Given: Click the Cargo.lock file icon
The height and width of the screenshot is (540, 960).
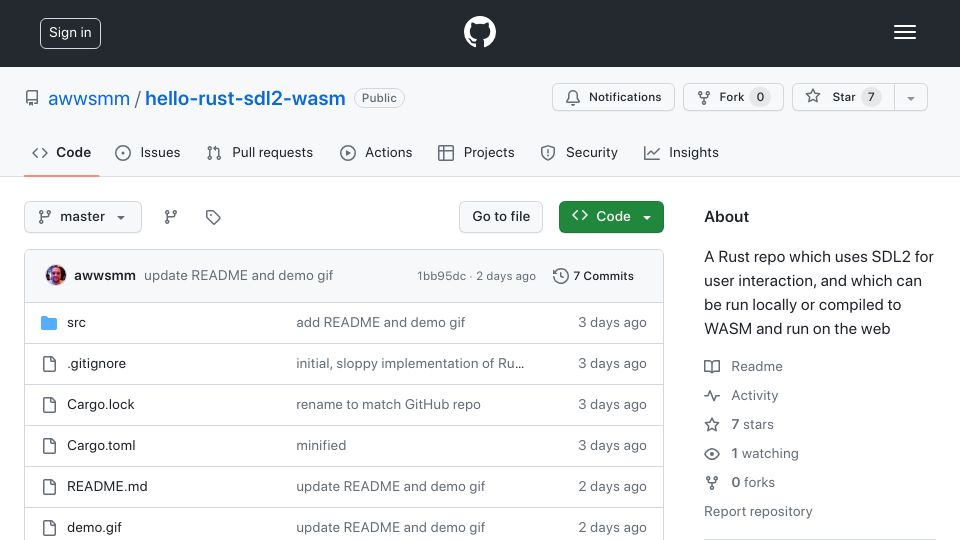Looking at the screenshot, I should [50, 405].
